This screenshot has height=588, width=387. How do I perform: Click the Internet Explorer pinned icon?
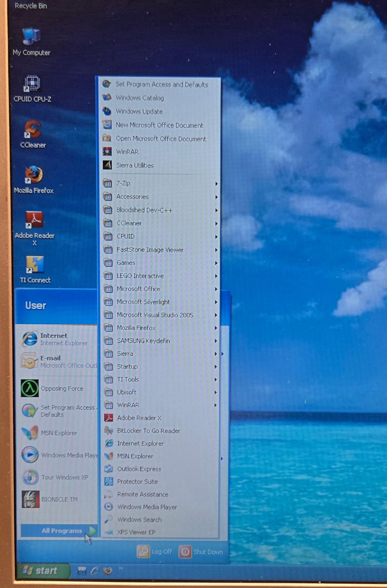[30, 339]
